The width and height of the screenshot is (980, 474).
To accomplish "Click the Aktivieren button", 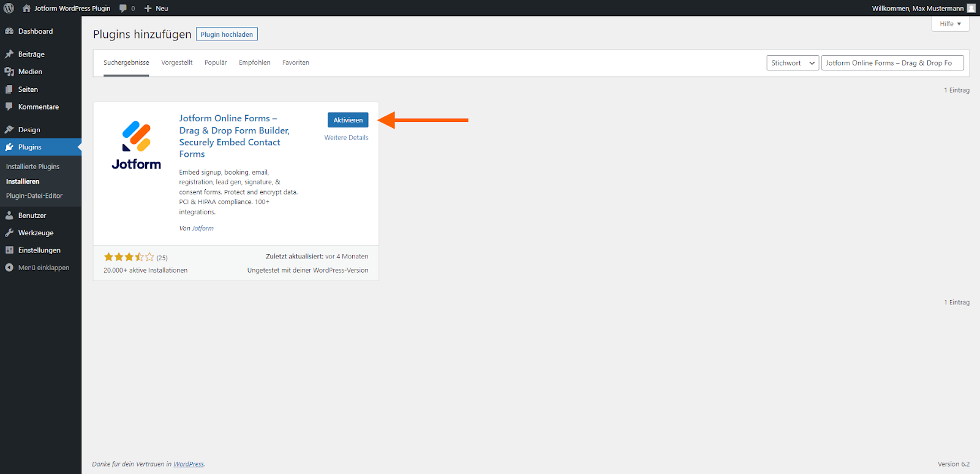I will [348, 120].
